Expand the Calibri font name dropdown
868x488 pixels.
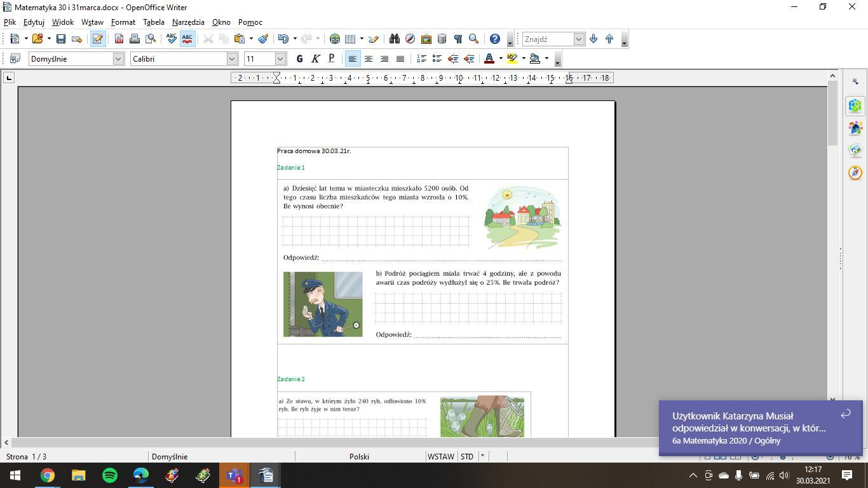232,58
